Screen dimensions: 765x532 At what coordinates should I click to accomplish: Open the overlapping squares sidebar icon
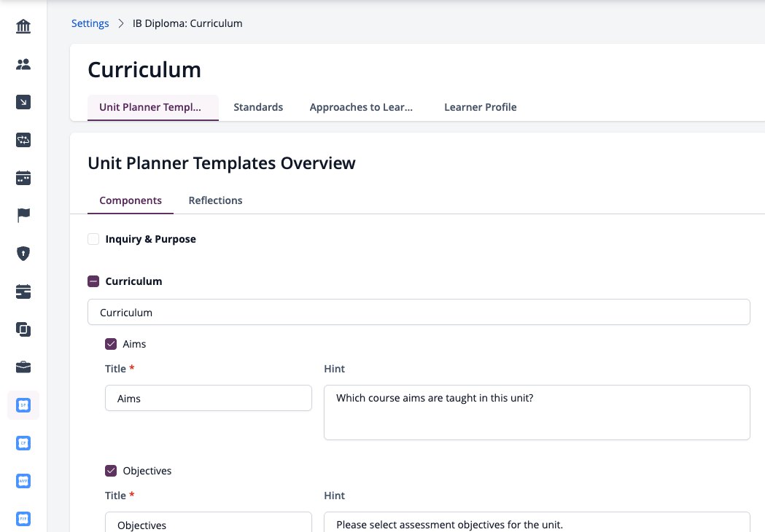23,329
